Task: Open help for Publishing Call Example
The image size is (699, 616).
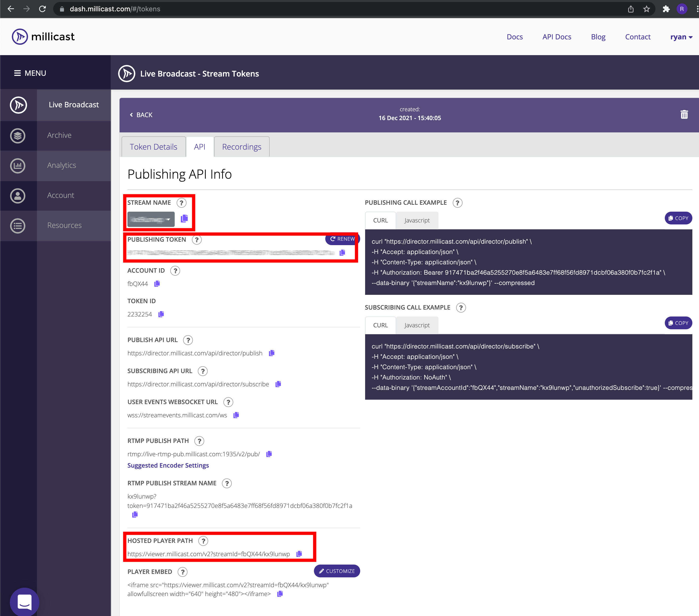Action: pyautogui.click(x=458, y=203)
